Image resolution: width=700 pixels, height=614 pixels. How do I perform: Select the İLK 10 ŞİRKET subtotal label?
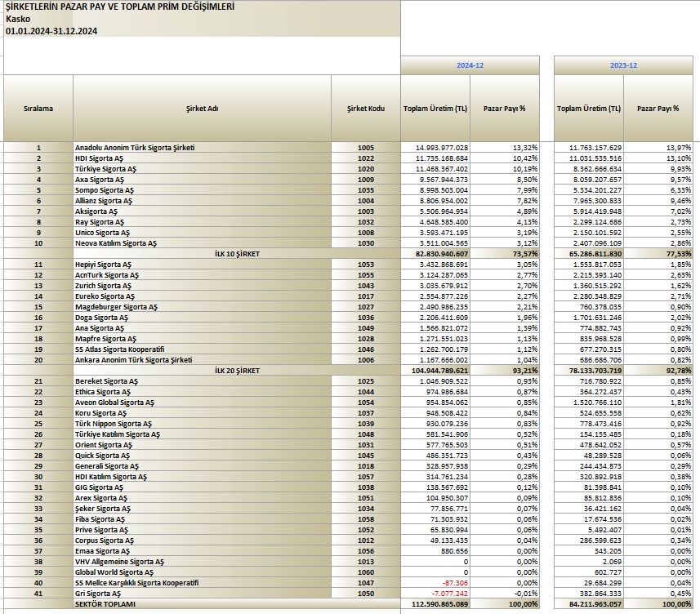click(237, 254)
